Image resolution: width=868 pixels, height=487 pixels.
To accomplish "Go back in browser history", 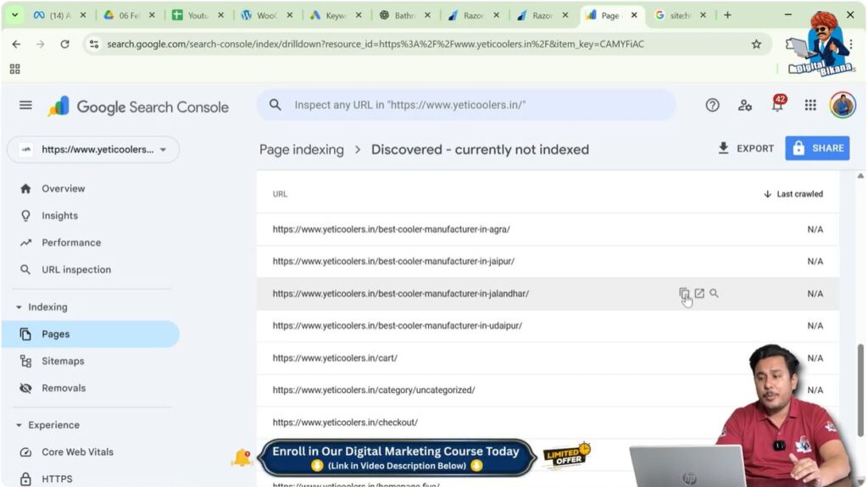I will point(16,44).
